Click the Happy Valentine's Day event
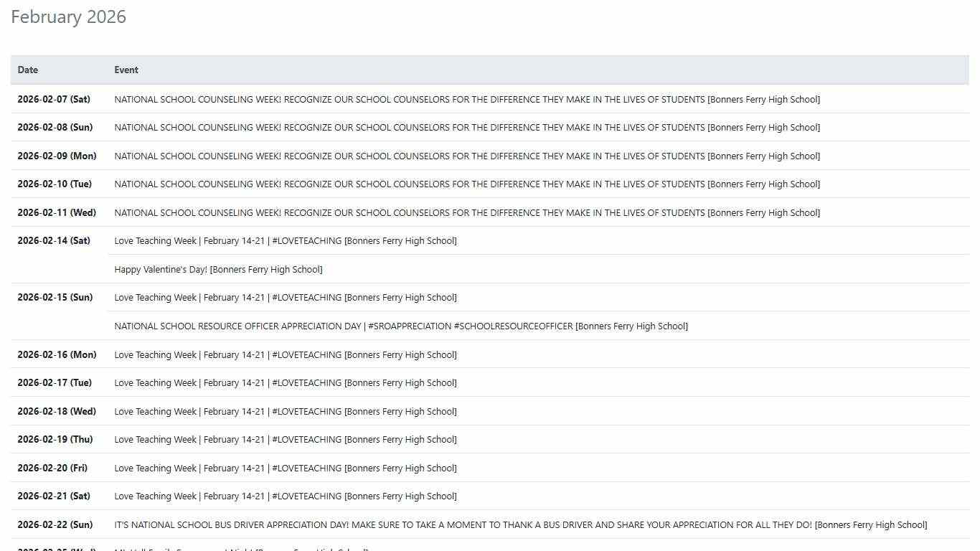The width and height of the screenshot is (980, 551). [x=218, y=270]
